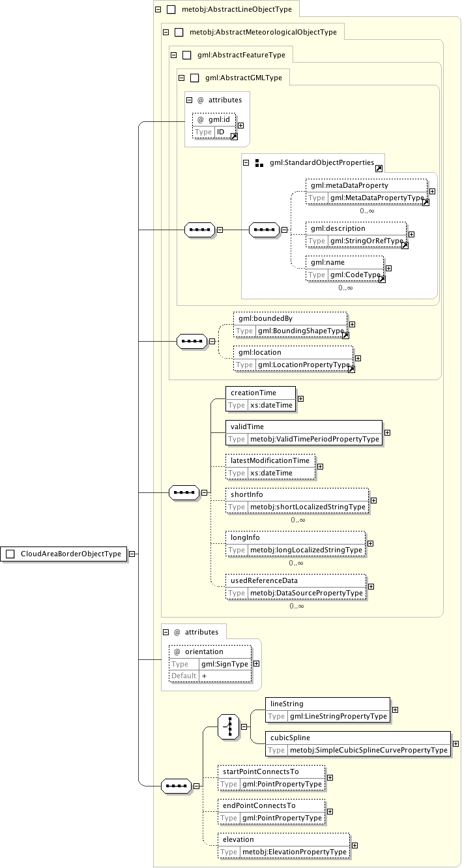
Task: Follow link arrow on gml:CodeType
Action: click(382, 279)
